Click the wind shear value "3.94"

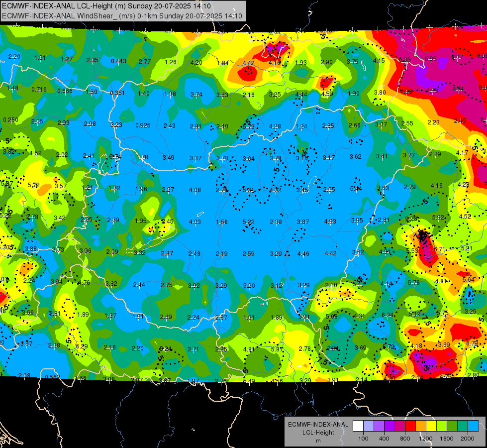(57, 282)
